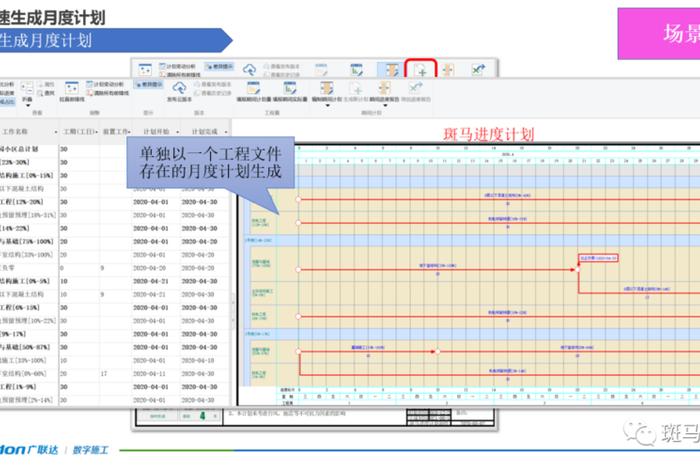Image resolution: width=700 pixels, height=470 pixels.
Task: Open the 工作名称 column filter dropdown
Action: 55,131
